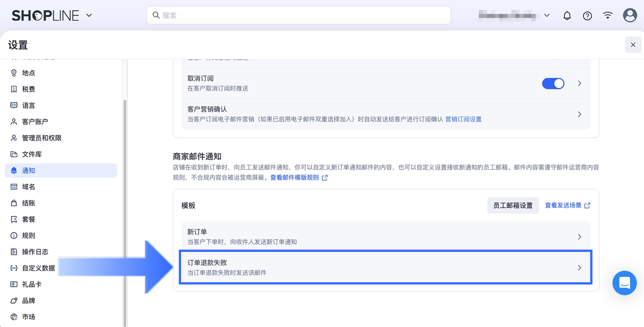Expand the SHOPLINE logo dropdown arrow
Screen dimensions: 644x327
(x=89, y=16)
